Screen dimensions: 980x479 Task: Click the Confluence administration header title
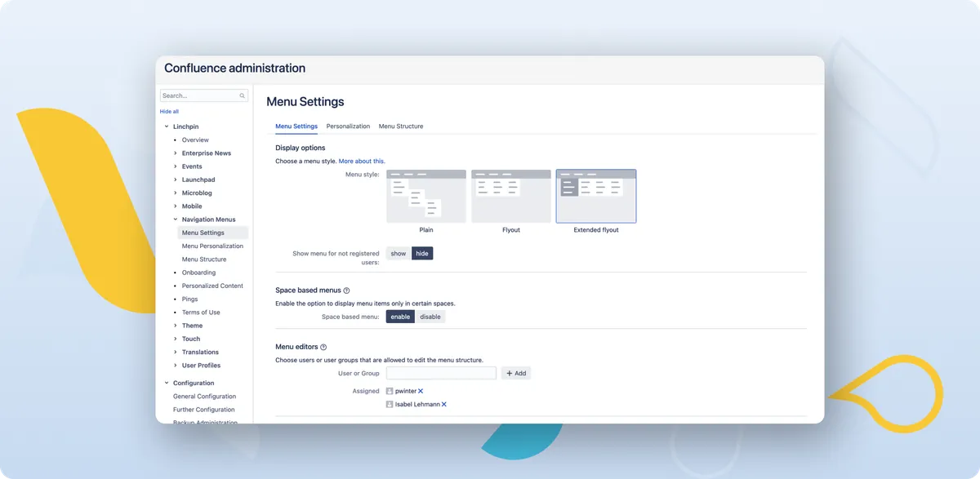[235, 69]
